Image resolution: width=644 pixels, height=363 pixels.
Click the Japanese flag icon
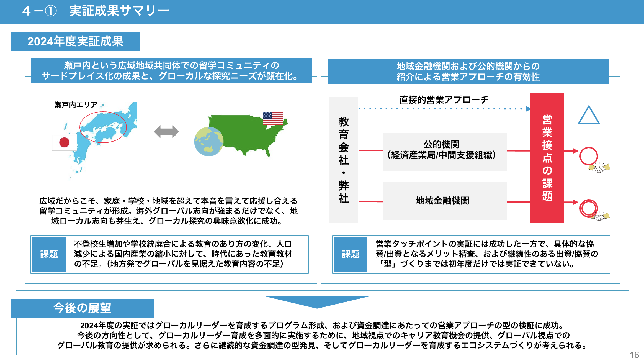pos(64,142)
